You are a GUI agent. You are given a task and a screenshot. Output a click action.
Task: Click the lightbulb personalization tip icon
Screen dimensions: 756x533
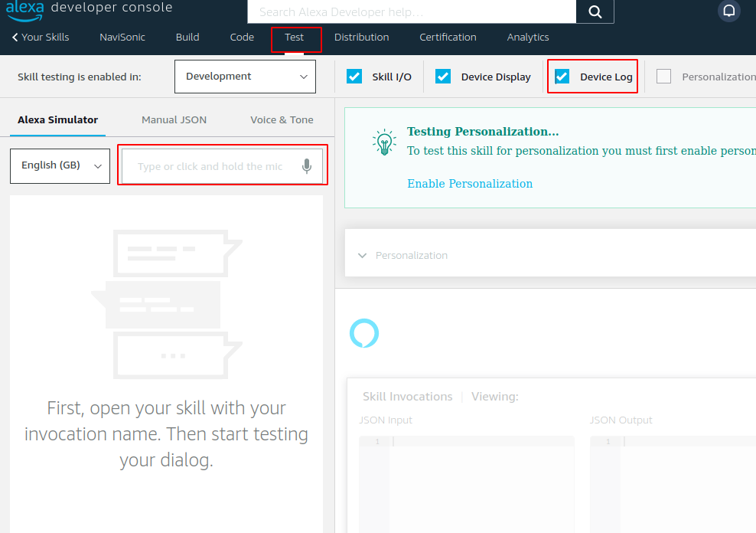click(x=383, y=142)
